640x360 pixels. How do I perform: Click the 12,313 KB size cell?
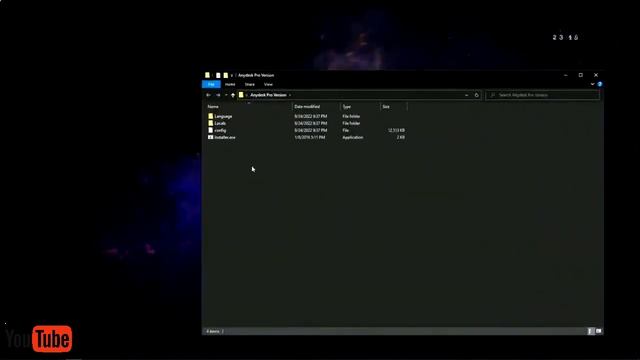pos(396,130)
